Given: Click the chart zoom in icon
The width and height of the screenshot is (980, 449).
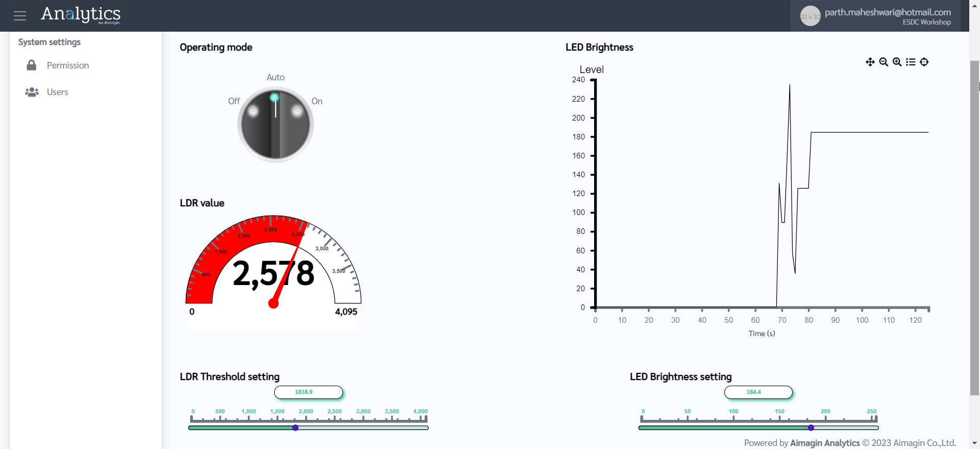Looking at the screenshot, I should pos(897,62).
